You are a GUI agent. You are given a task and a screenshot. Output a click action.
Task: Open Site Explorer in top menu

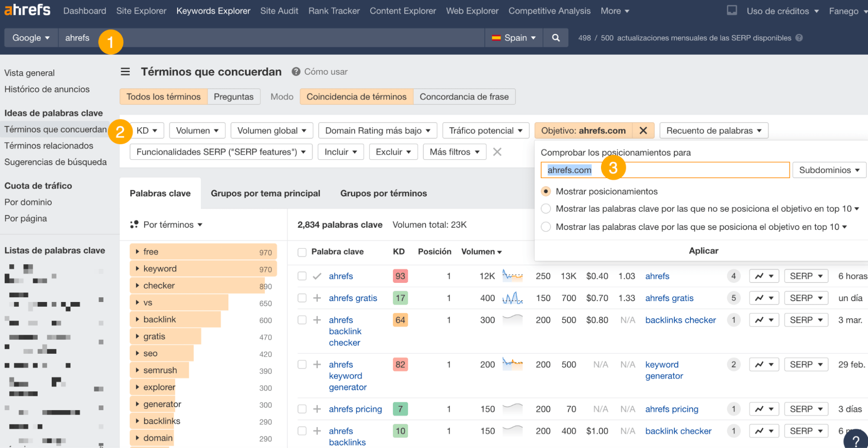(141, 11)
